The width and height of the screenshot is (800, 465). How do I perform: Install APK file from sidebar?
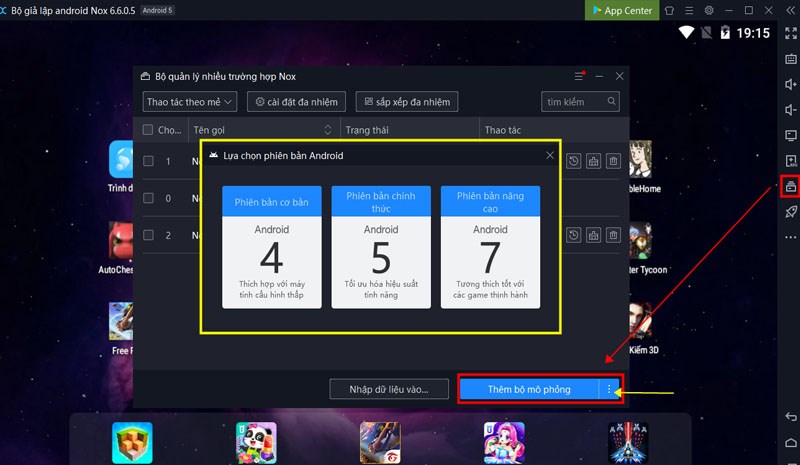791,161
